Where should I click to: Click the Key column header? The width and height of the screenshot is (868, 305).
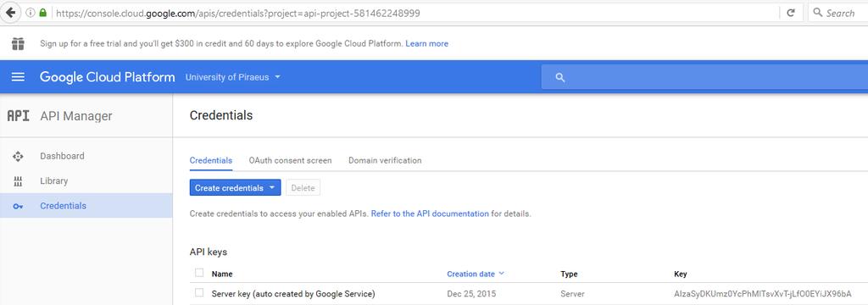[x=681, y=274]
